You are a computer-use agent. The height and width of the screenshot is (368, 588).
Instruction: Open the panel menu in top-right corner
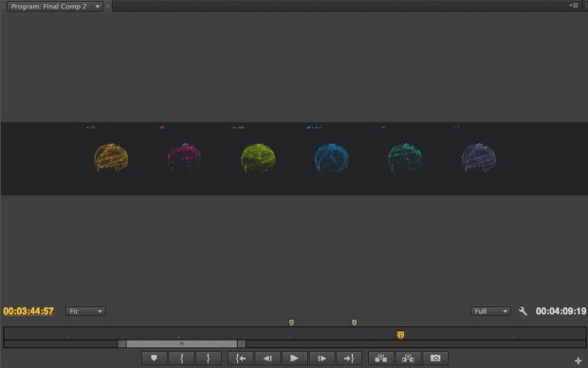[574, 6]
